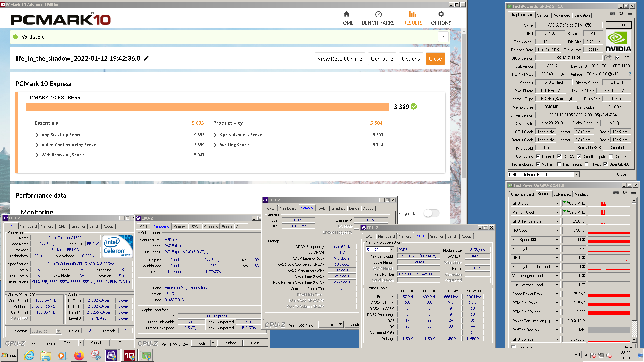The image size is (644, 362).
Task: Toggle the CUDA checkbox
Action: click(x=559, y=156)
